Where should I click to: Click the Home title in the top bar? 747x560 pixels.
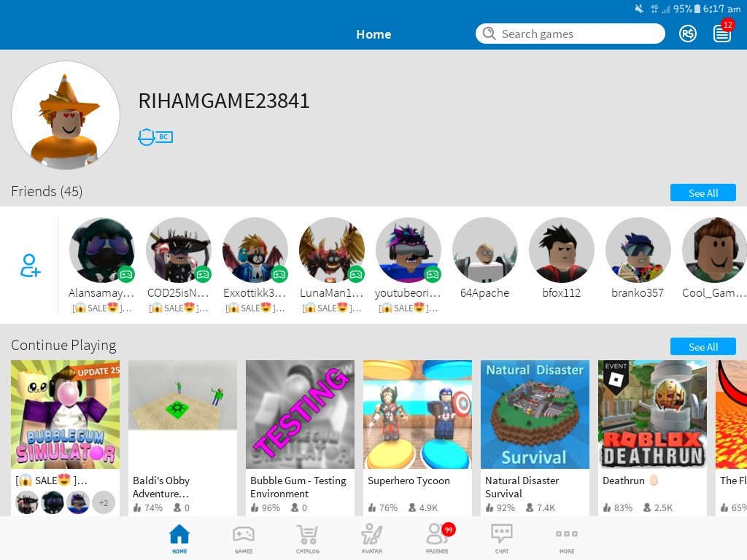373,34
